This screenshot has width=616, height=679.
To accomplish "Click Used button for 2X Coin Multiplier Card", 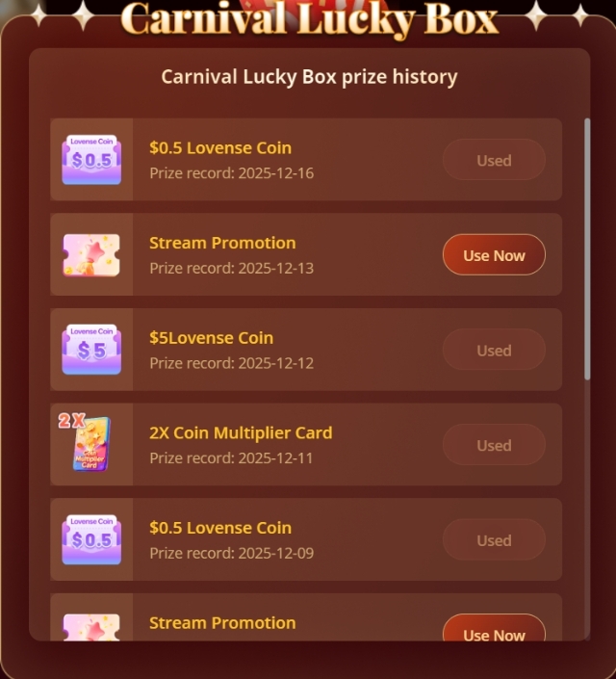I will click(x=494, y=445).
